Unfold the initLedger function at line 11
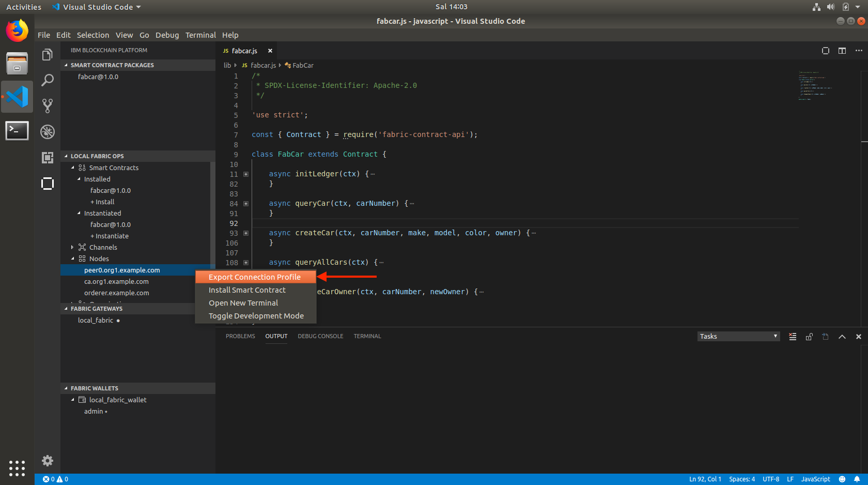This screenshot has width=868, height=485. pyautogui.click(x=246, y=174)
